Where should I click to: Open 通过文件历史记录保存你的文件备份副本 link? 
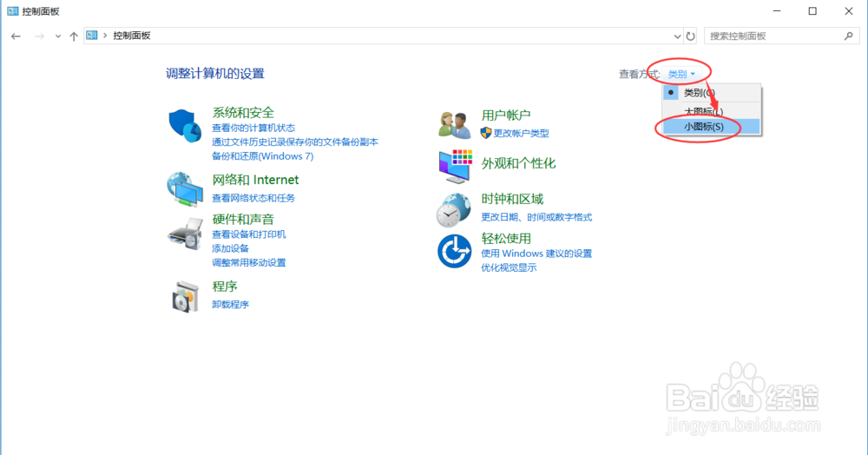[x=295, y=142]
